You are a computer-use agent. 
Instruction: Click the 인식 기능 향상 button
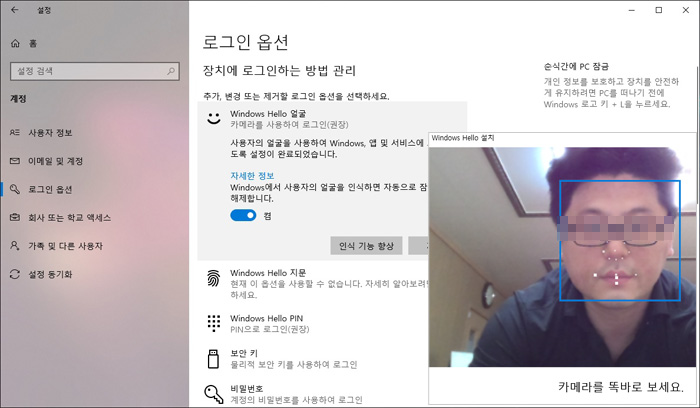(x=366, y=246)
